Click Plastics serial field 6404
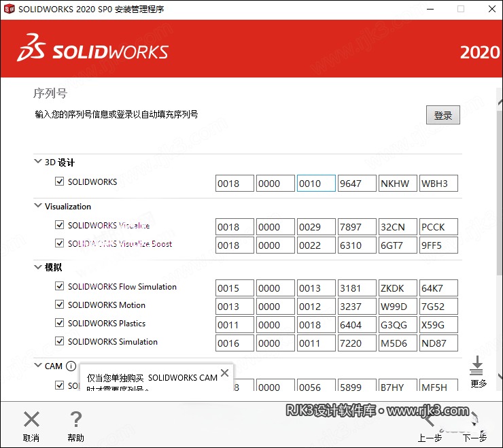 point(357,324)
